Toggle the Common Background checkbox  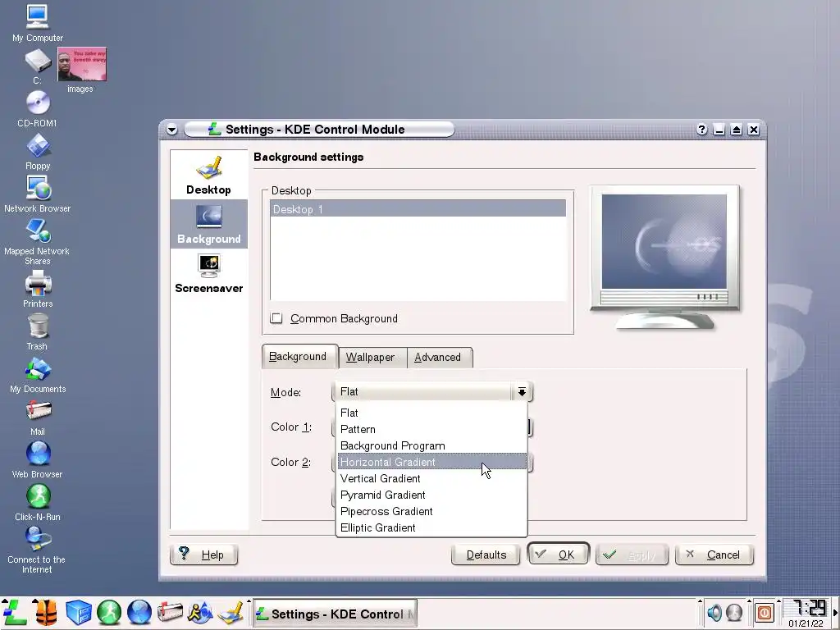coord(276,318)
